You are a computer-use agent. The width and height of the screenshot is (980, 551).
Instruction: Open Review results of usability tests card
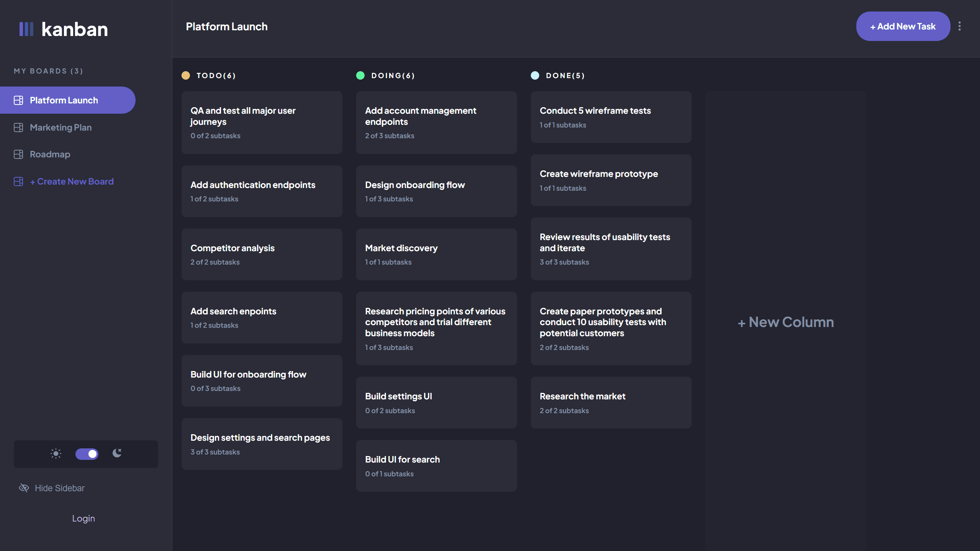tap(611, 249)
